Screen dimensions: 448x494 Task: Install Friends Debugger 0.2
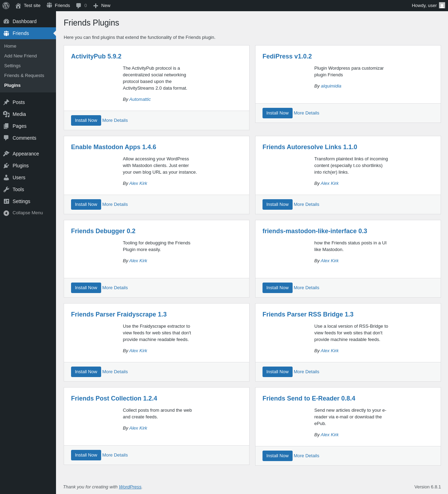click(86, 288)
